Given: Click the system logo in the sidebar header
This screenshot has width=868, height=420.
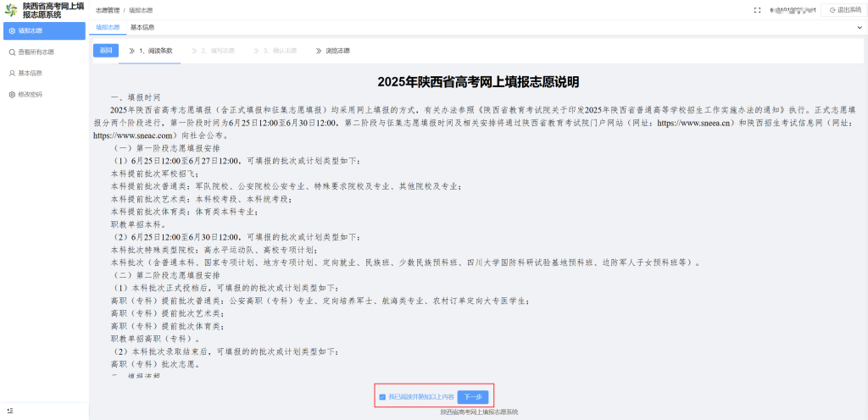Looking at the screenshot, I should [x=11, y=10].
